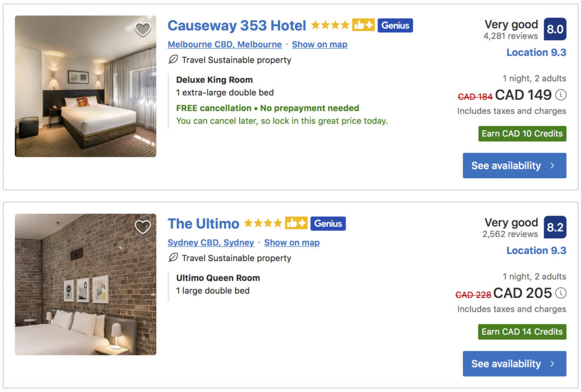View The Ultimo room photo thumbnail
The height and width of the screenshot is (392, 581).
[x=85, y=284]
